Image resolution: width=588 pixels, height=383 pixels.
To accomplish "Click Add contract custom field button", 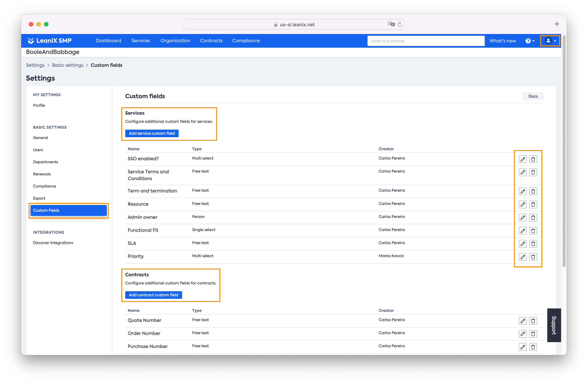I will click(x=153, y=295).
